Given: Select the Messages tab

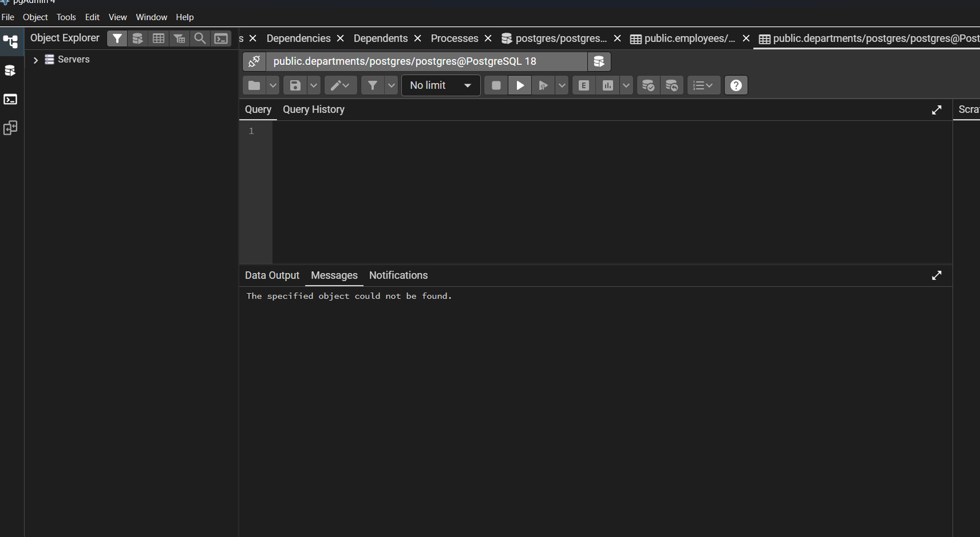Looking at the screenshot, I should point(334,276).
